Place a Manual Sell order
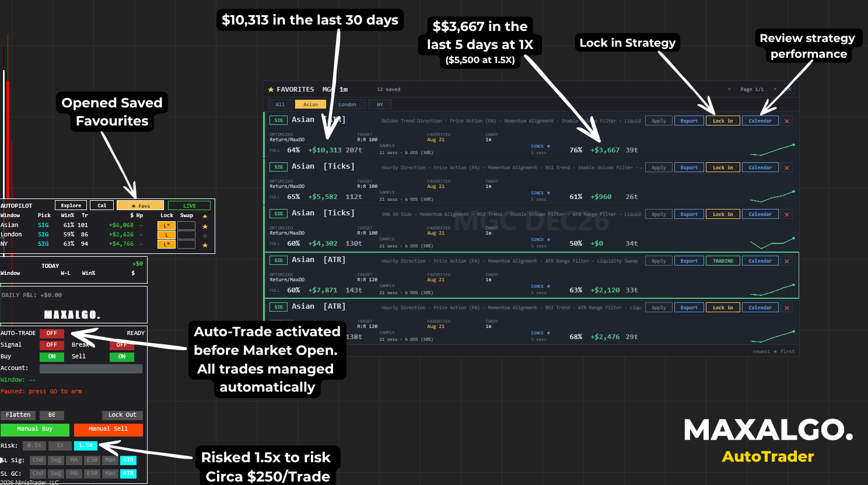 pyautogui.click(x=108, y=430)
